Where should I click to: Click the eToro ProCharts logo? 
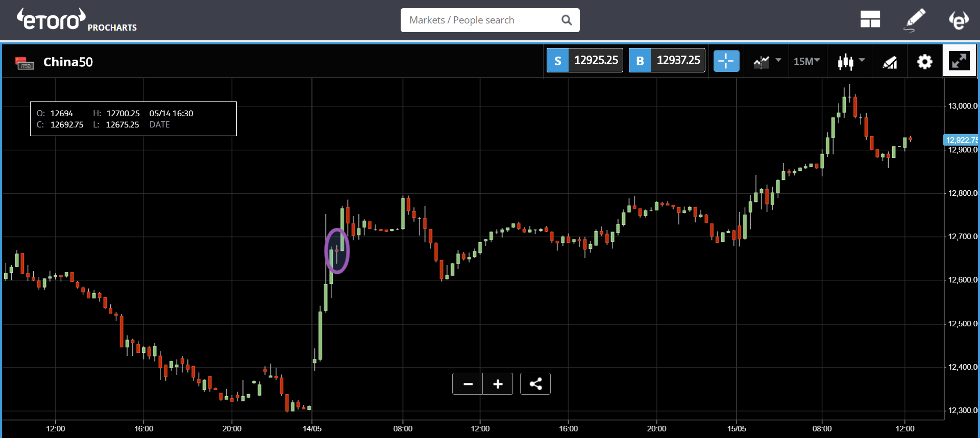(x=77, y=20)
